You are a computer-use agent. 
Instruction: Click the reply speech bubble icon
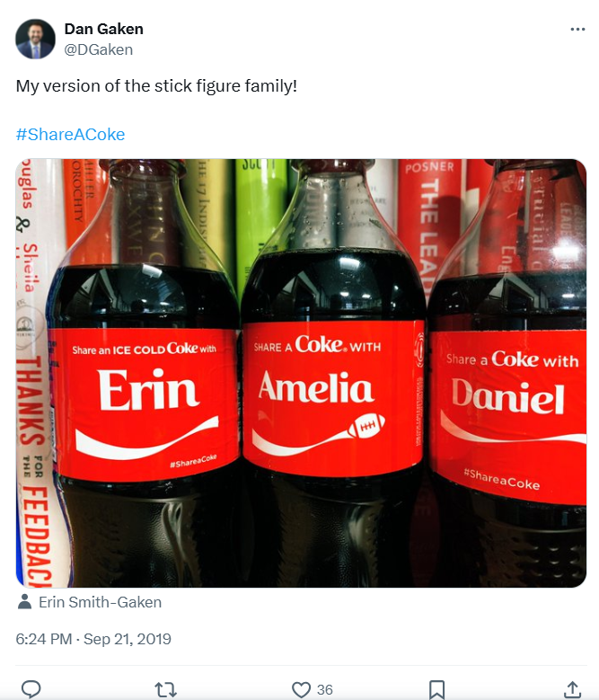[x=31, y=689]
